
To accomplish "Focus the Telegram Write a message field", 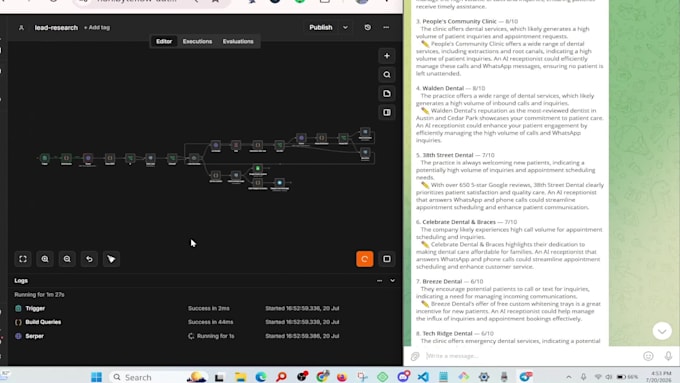I will (x=530, y=356).
